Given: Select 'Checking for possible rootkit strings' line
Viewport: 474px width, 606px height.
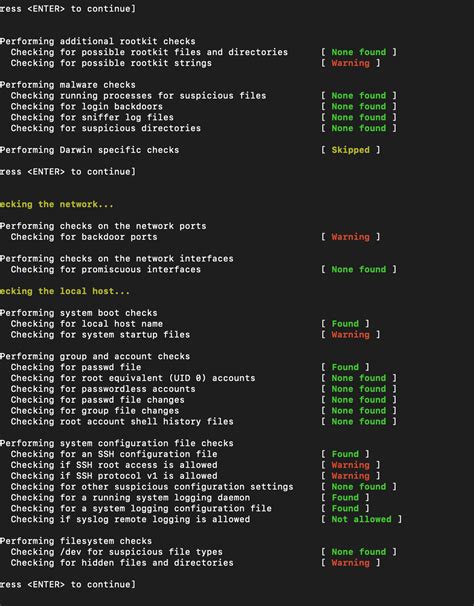Looking at the screenshot, I should (111, 63).
